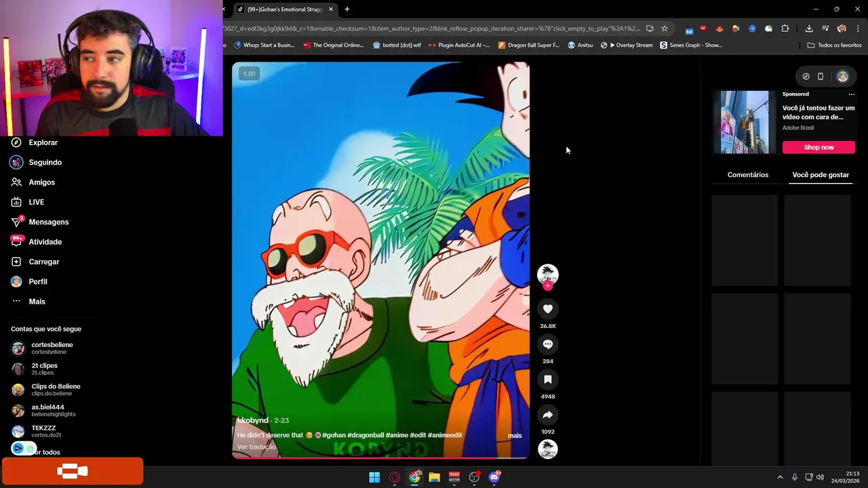Viewport: 868px width, 488px height.
Task: Show hidden system tray icons
Action: [x=780, y=477]
